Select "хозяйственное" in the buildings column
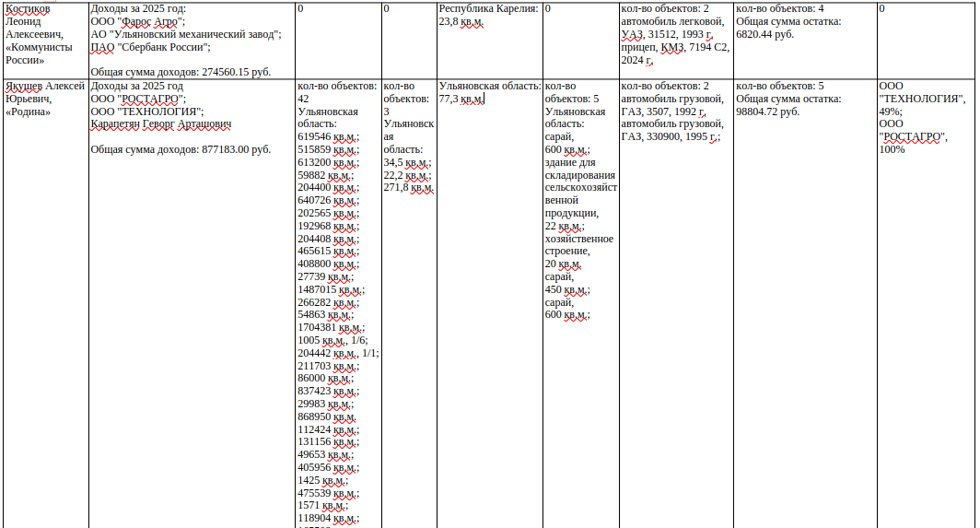Image resolution: width=980 pixels, height=528 pixels. click(578, 239)
